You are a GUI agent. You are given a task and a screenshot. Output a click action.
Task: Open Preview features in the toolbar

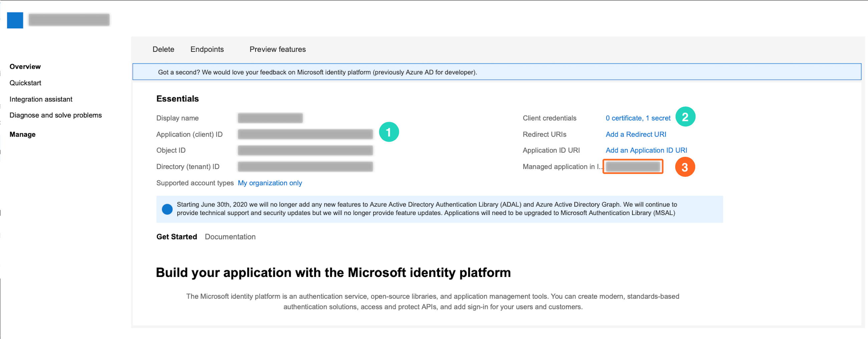click(277, 49)
